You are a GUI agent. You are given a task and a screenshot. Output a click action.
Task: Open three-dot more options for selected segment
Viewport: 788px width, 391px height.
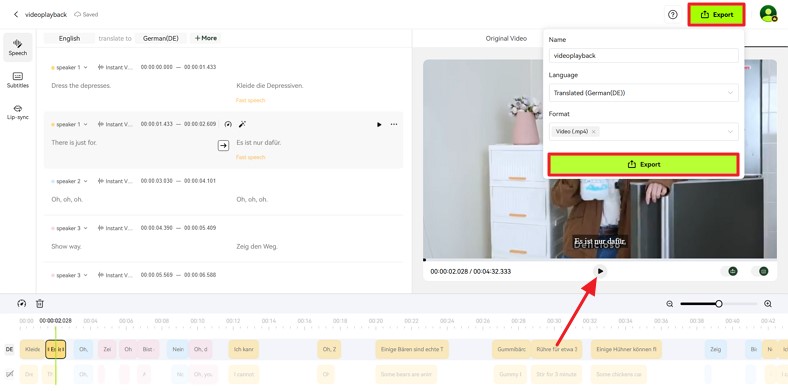coord(393,124)
